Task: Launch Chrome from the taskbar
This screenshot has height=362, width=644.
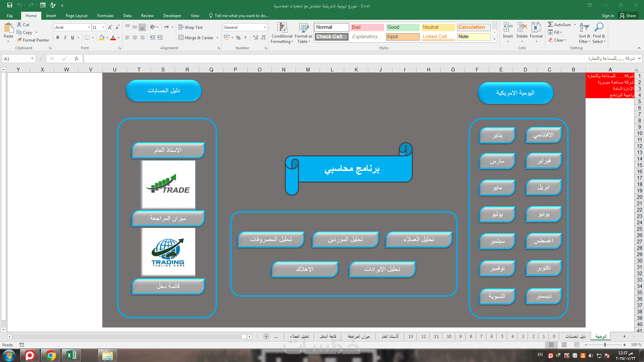Action: tap(51, 355)
